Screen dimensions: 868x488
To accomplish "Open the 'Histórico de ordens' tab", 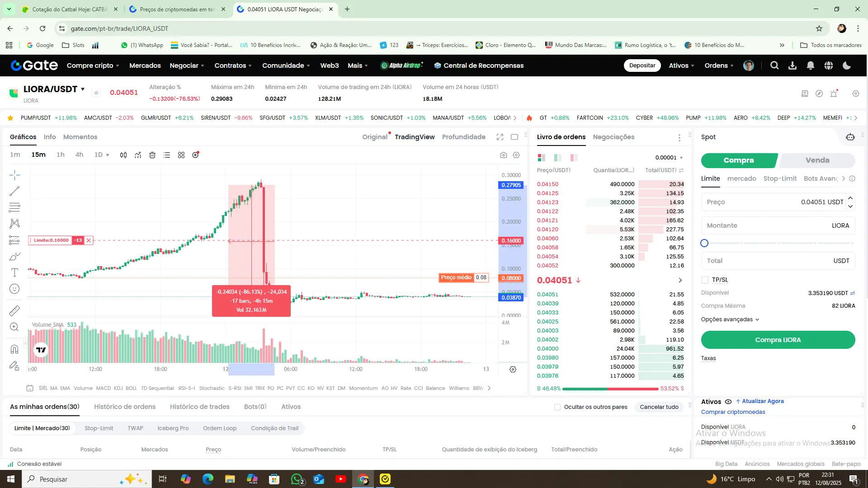I will coord(125,407).
